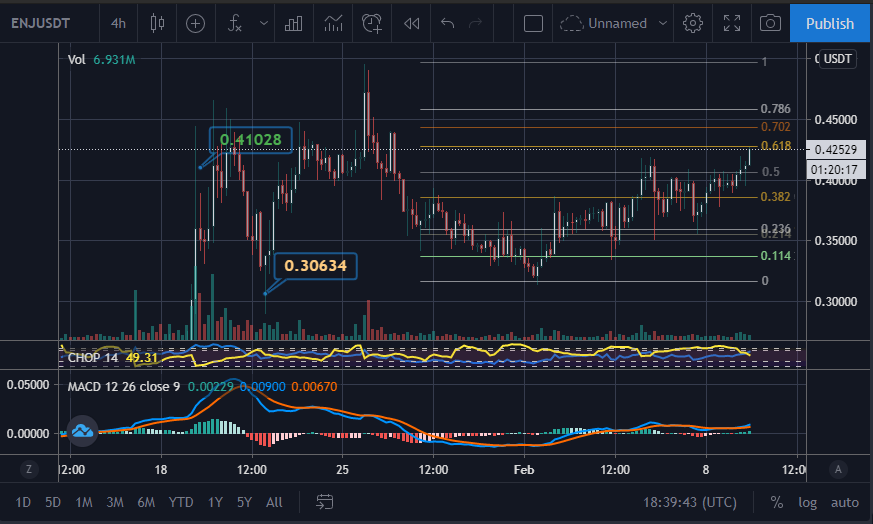Toggle the log scale button
The height and width of the screenshot is (524, 873).
click(807, 502)
